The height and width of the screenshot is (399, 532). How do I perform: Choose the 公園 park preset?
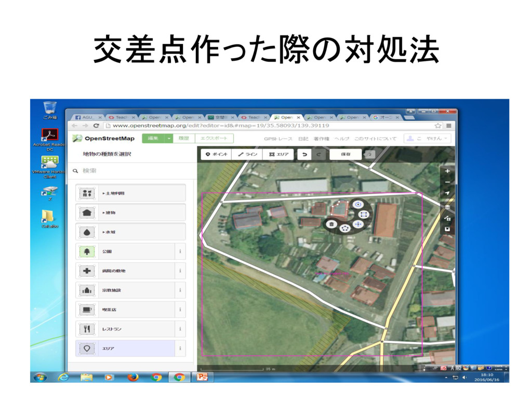point(125,251)
